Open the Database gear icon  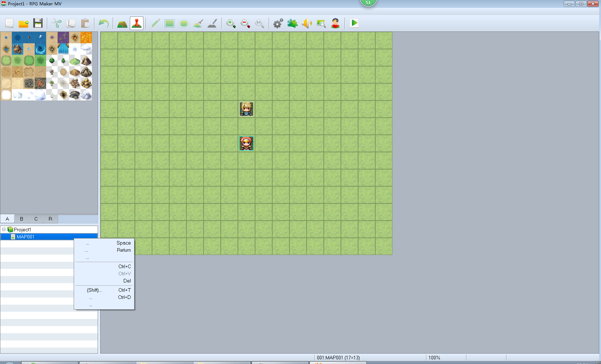pyautogui.click(x=278, y=23)
